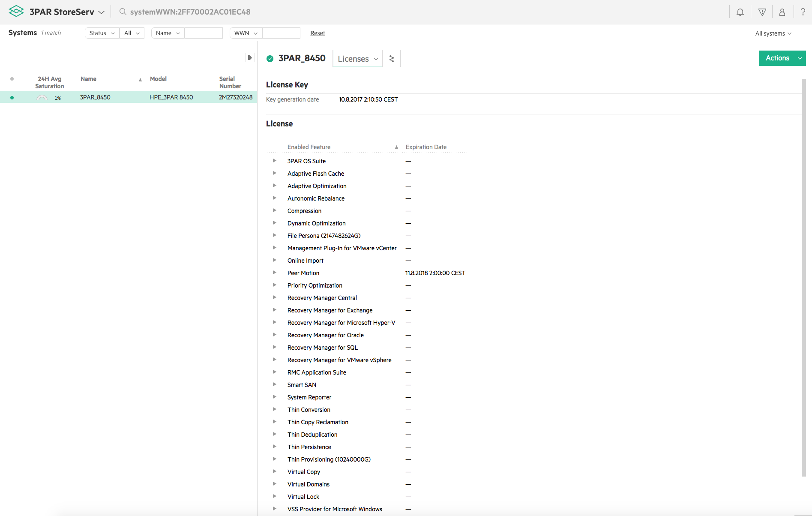Click the search box with systemWWN query
The image size is (812, 516).
[190, 12]
